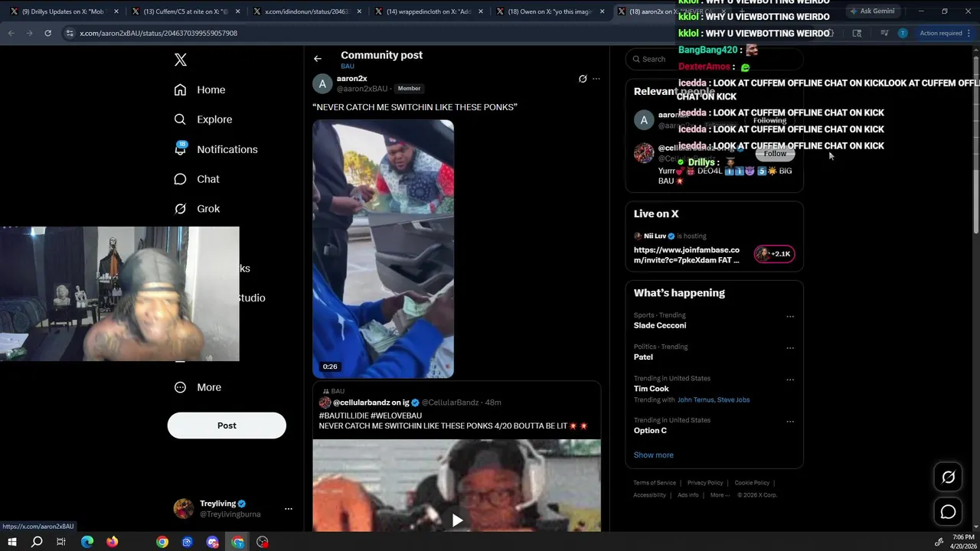Open aaron2x profile avatar on post
This screenshot has width=980, height=551.
click(x=322, y=84)
